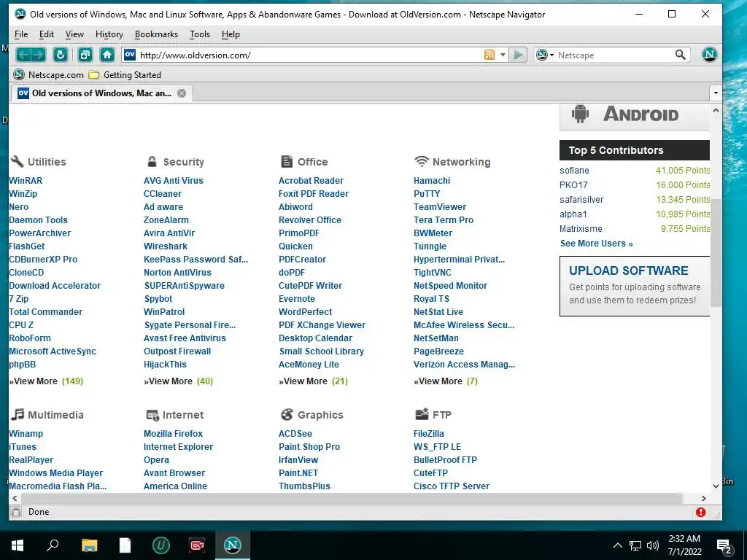
Task: Click the URL address field
Action: [309, 55]
